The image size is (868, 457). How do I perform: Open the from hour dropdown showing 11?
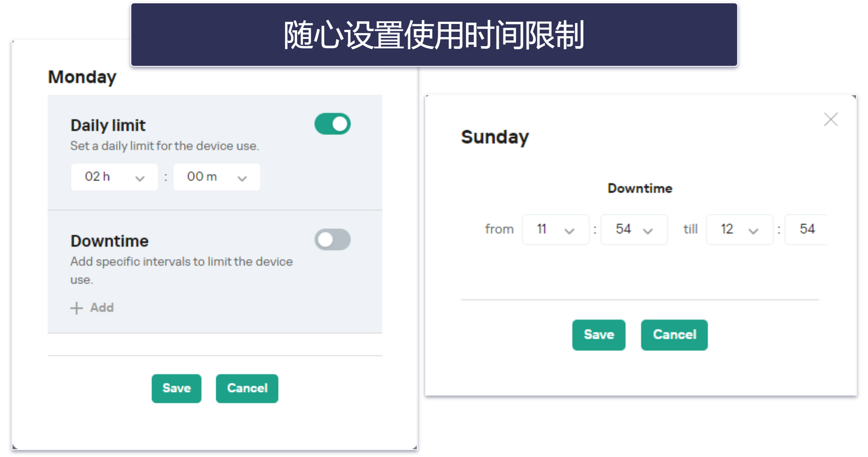point(555,229)
